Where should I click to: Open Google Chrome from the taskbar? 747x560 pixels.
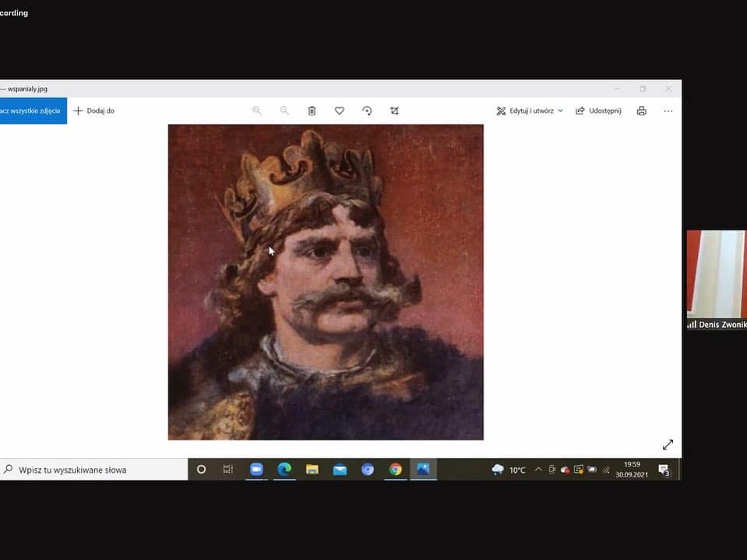pyautogui.click(x=396, y=470)
